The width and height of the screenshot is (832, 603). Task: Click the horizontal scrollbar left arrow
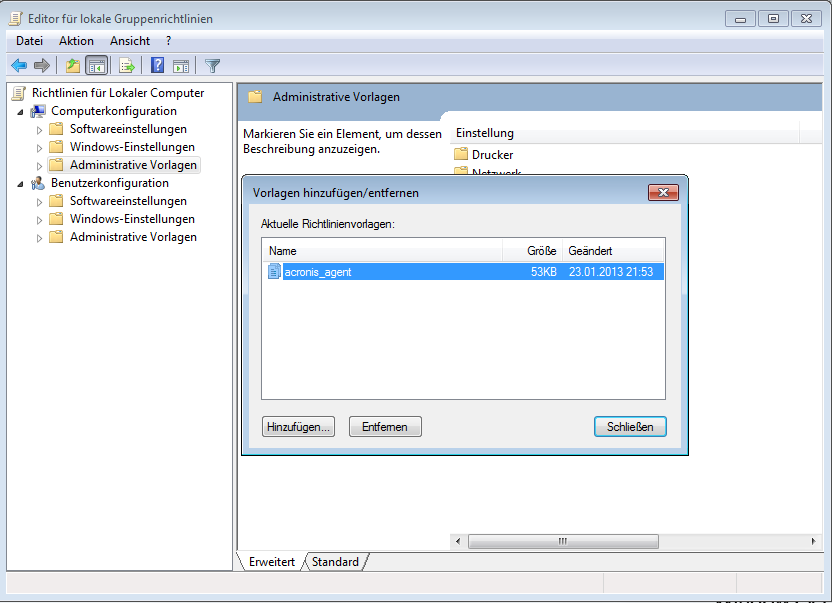[458, 541]
